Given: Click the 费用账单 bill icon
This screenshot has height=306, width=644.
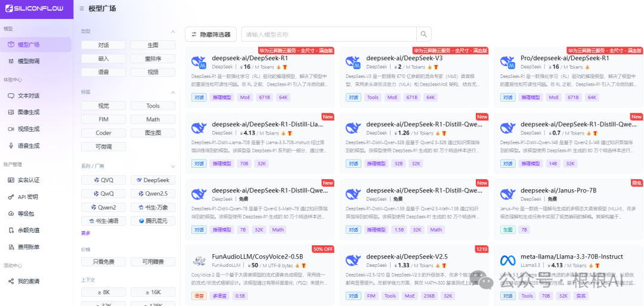Looking at the screenshot, I should [x=11, y=247].
